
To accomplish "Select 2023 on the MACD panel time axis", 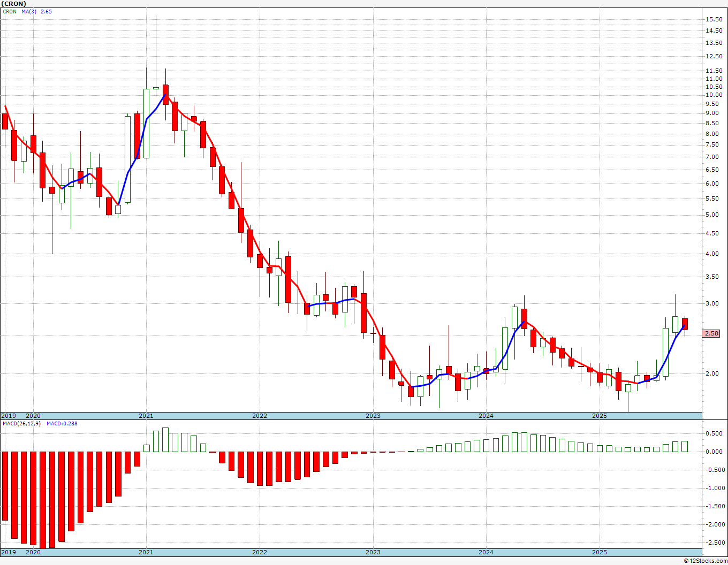I will (373, 552).
